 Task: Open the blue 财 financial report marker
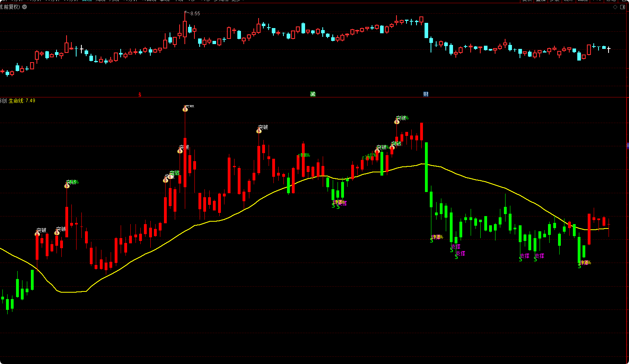coord(426,94)
